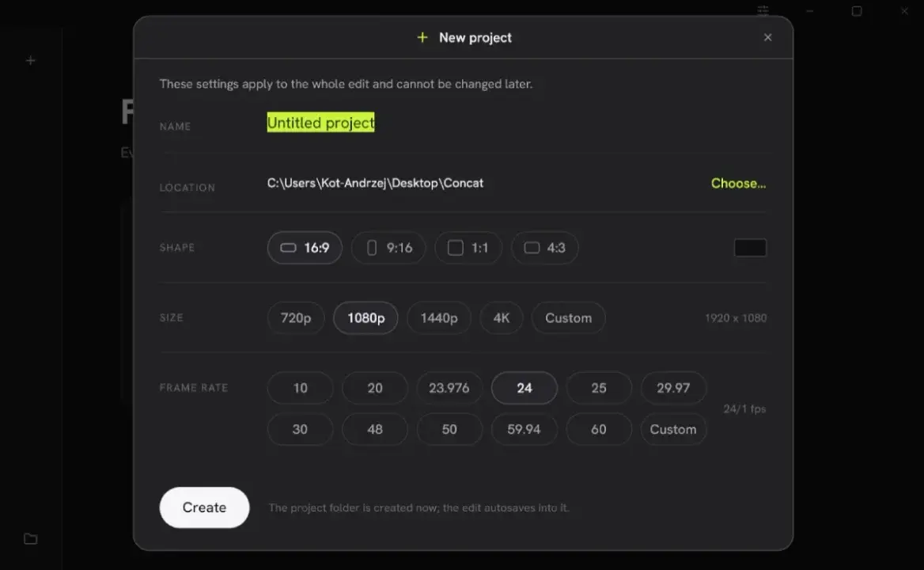Open the settings sliders icon in title bar

coord(763,10)
